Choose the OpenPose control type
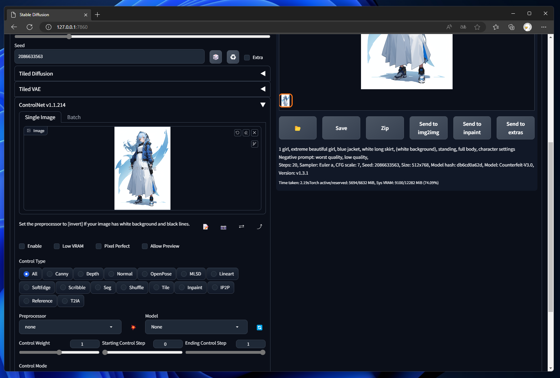 [157, 274]
